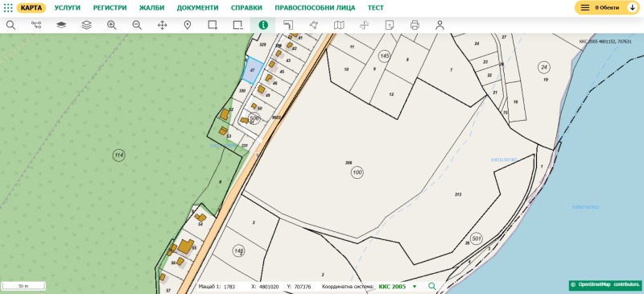This screenshot has height=294, width=644.
Task: Open the apps grid menu icon
Action: pos(8,8)
